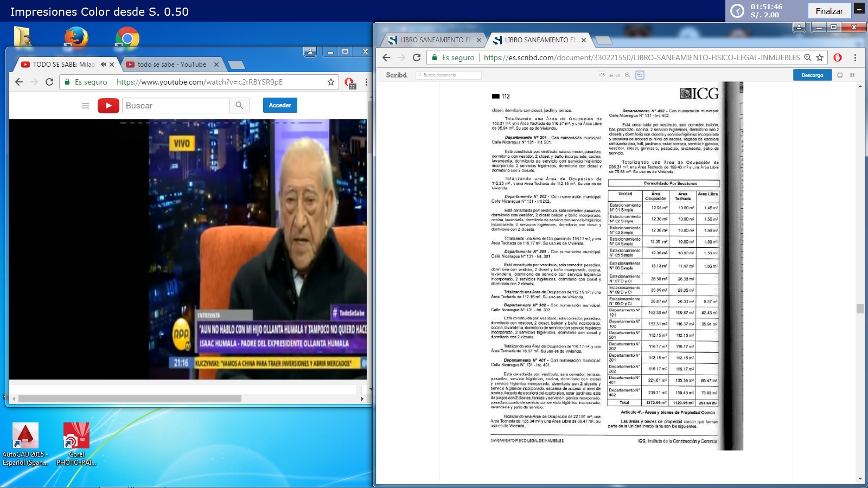Toggle Scribd fullscreen mode icon
868x488 pixels.
[852, 75]
